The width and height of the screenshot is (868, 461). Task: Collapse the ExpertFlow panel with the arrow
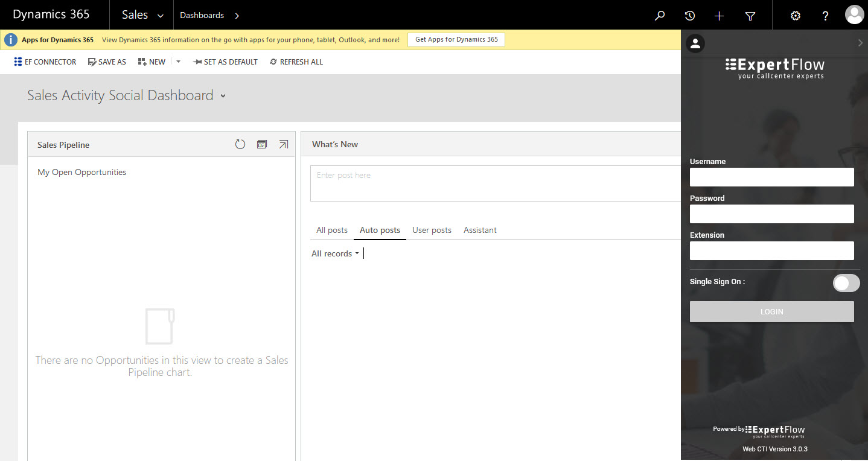860,42
